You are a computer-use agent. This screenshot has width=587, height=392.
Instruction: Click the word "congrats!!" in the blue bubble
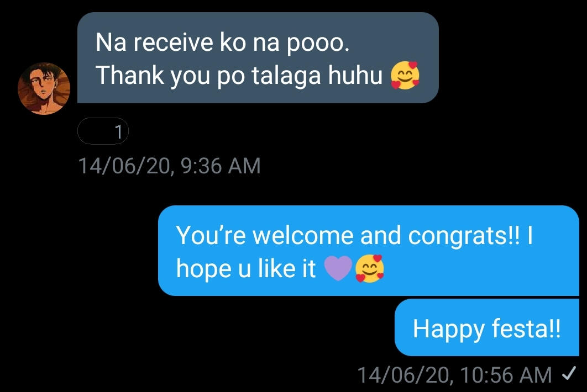(x=464, y=237)
